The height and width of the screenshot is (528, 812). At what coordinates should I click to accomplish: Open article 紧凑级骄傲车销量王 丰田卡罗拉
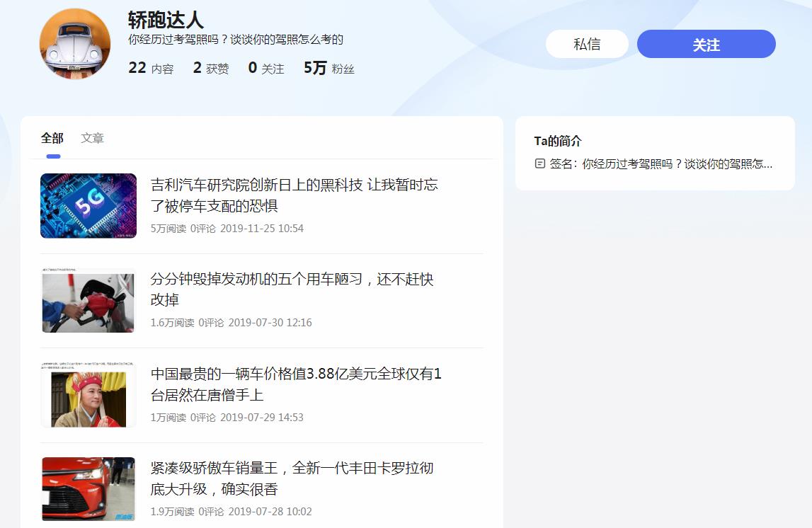coord(292,478)
